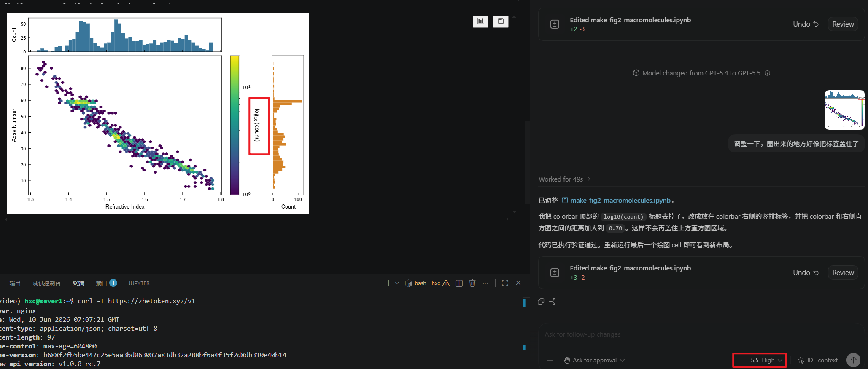Kill terminal with the trash icon
Screen dimensions: 868x369
click(472, 283)
